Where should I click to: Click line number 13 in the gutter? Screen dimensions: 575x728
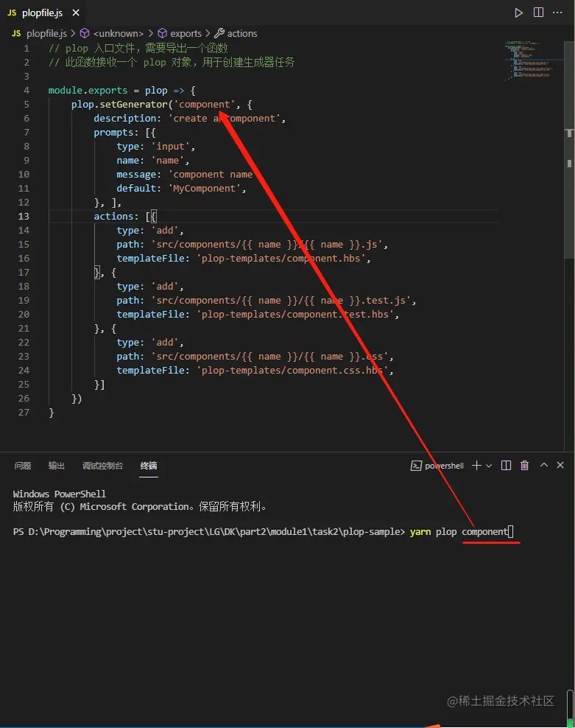click(24, 217)
